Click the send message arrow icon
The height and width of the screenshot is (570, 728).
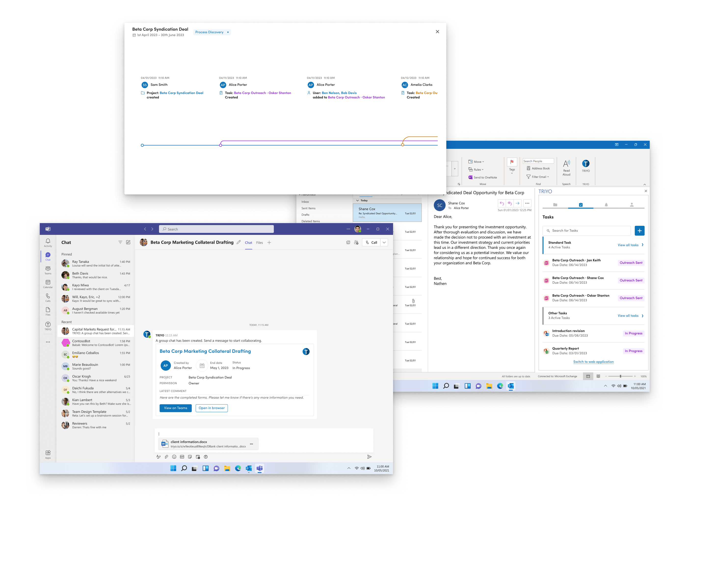369,456
